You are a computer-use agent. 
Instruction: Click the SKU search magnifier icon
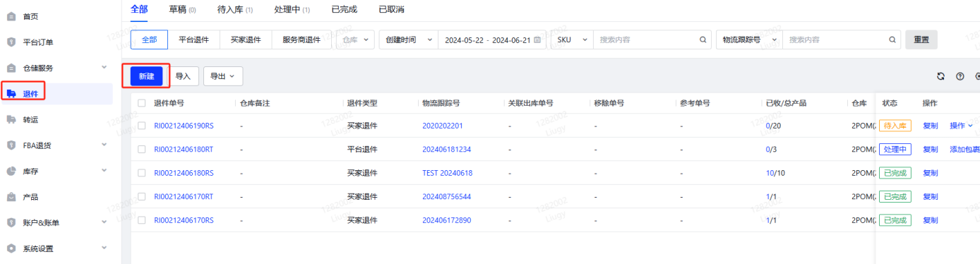pyautogui.click(x=703, y=40)
